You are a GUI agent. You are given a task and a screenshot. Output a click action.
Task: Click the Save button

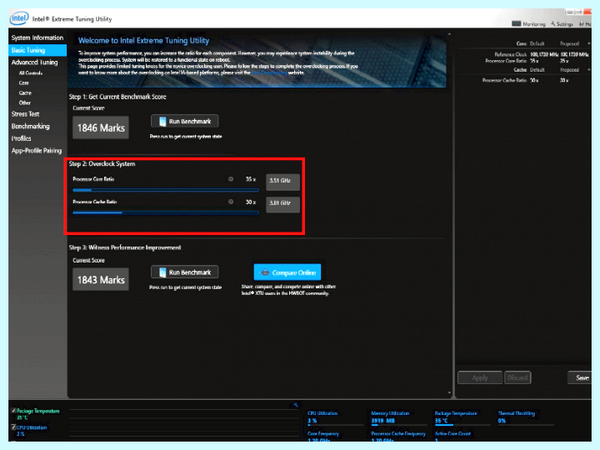click(x=581, y=378)
